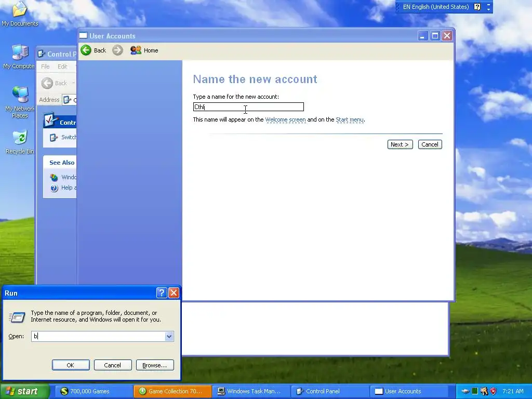Image resolution: width=532 pixels, height=399 pixels.
Task: Click the Back label in User Accounts toolbar
Action: pos(100,50)
